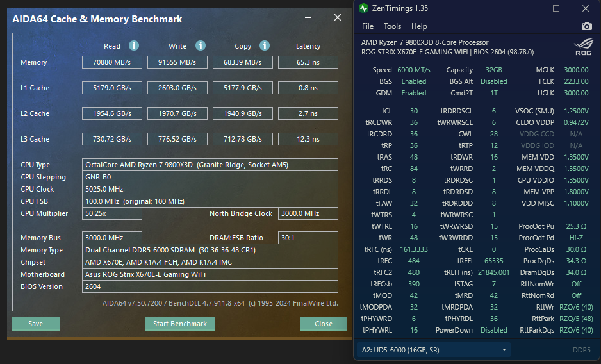Viewport: 601px width, 364px height.
Task: Click L1 Cache read value 5179.0 GB/s
Action: 112,88
